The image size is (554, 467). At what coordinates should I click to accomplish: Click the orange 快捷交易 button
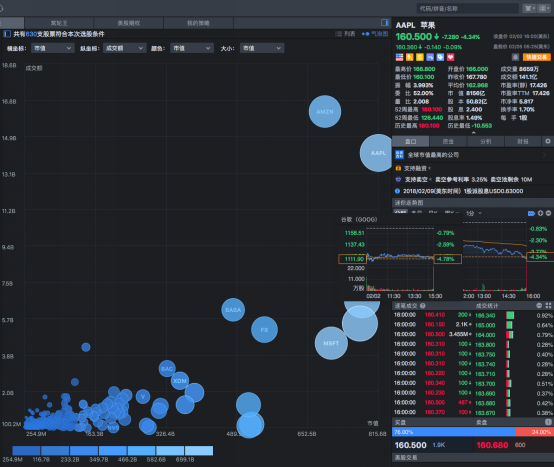[536, 57]
